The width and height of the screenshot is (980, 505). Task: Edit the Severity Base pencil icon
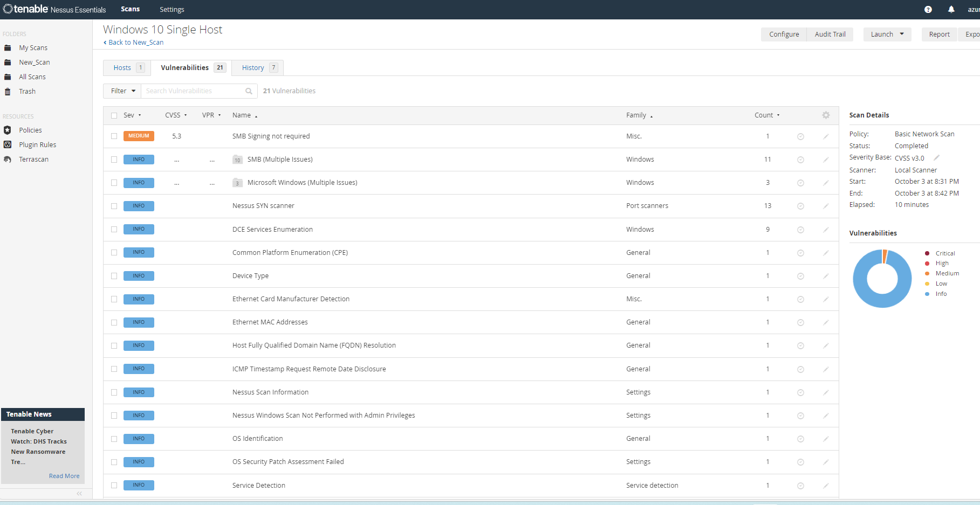tap(937, 157)
